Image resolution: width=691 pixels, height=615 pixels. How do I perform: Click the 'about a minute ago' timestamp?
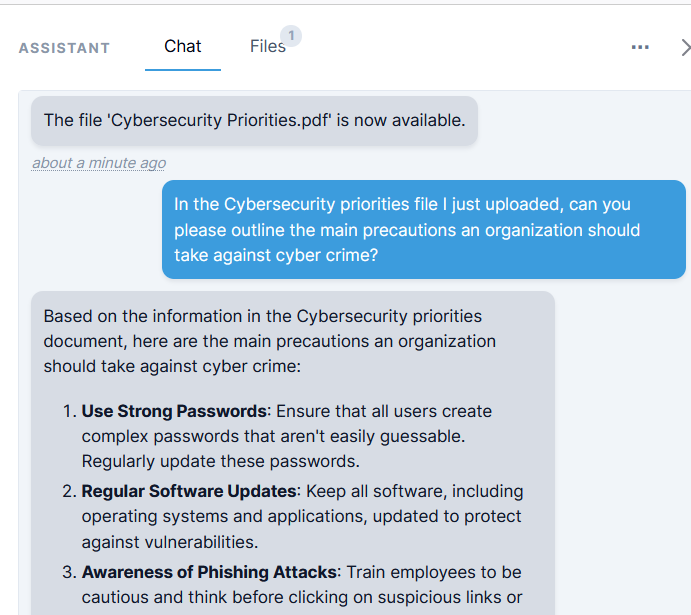tap(99, 163)
